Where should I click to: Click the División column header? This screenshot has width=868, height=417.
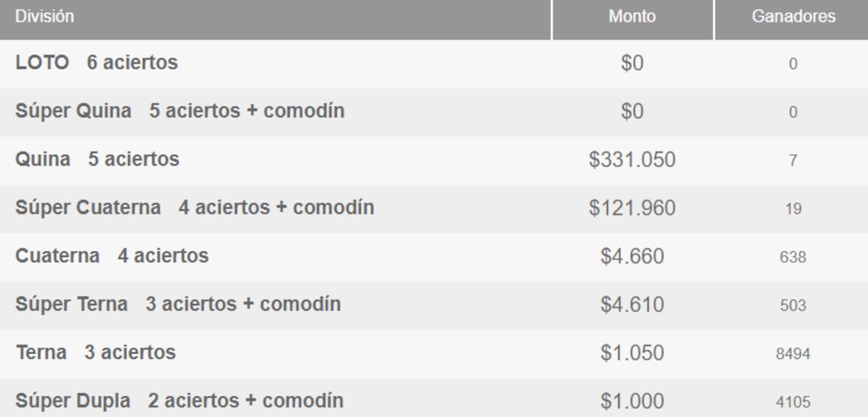coord(45,16)
